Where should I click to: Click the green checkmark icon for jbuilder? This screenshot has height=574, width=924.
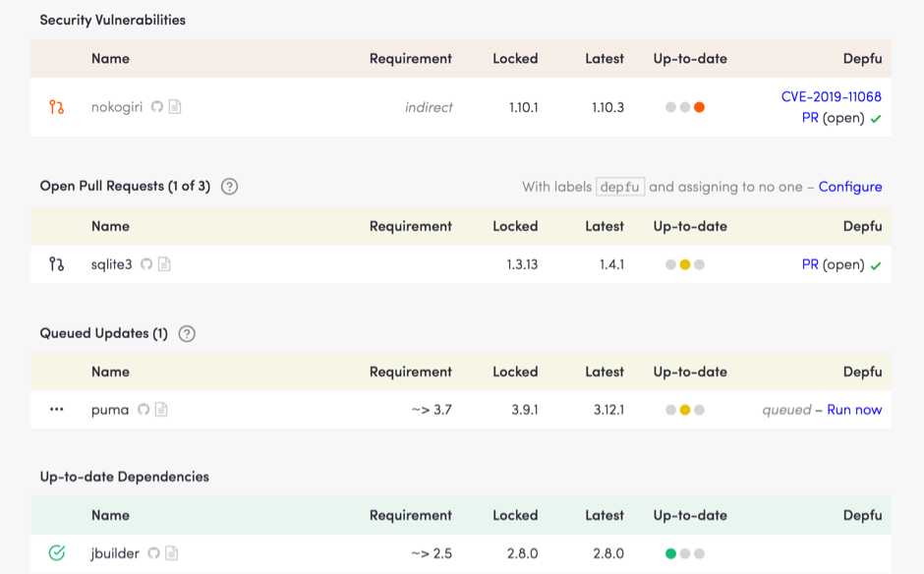pyautogui.click(x=57, y=553)
